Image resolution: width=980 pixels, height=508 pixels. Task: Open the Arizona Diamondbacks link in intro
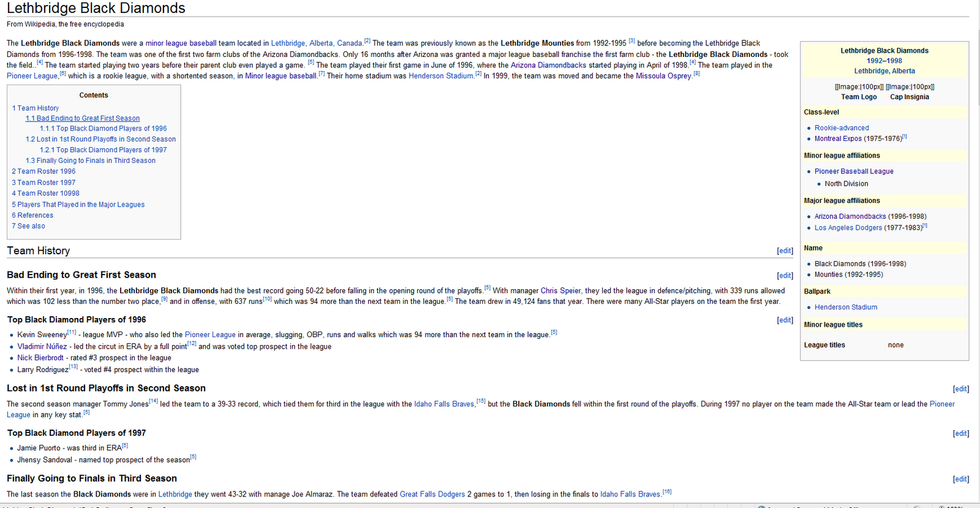pos(548,65)
